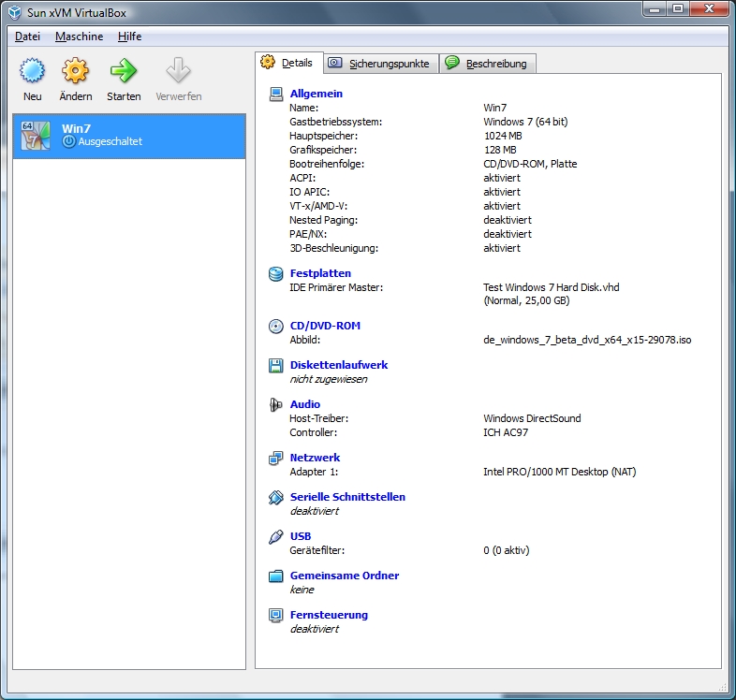This screenshot has width=736, height=700.
Task: Click the '128 MB' Grafikspeicher value
Action: (500, 150)
